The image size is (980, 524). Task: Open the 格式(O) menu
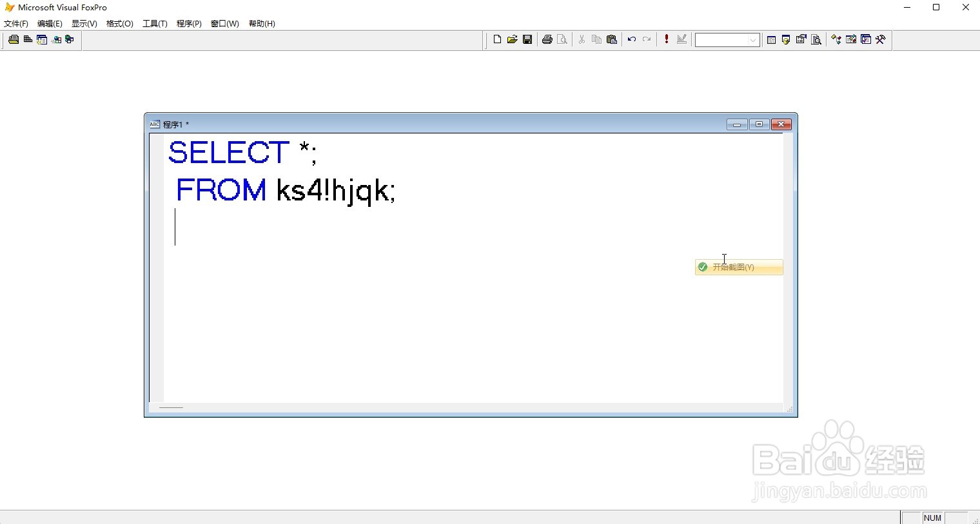120,24
